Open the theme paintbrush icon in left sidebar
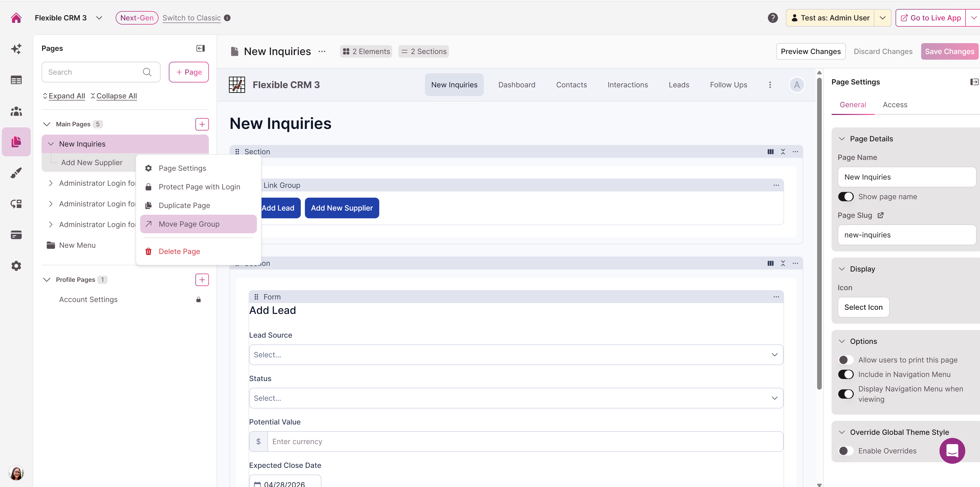The width and height of the screenshot is (980, 487). tap(16, 173)
